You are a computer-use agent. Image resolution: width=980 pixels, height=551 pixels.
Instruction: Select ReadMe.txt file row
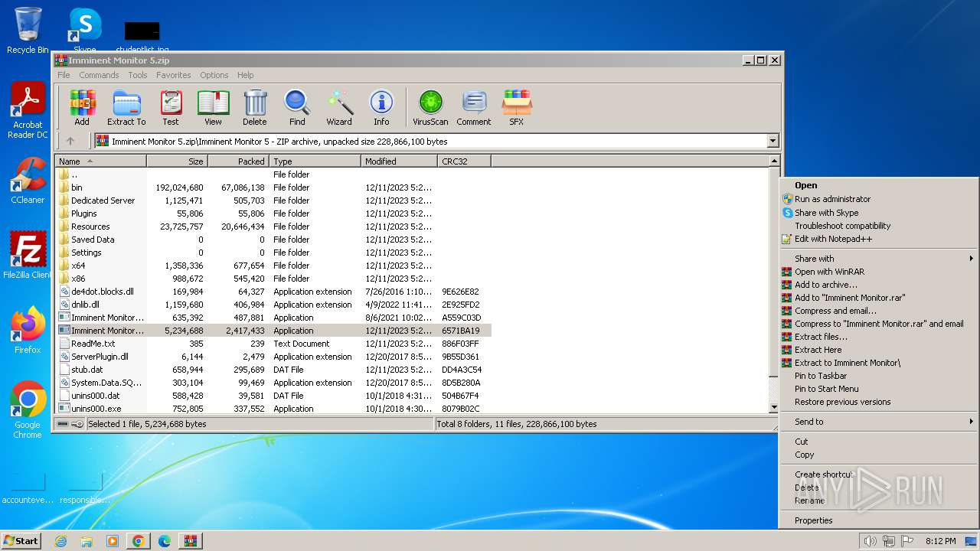273,344
